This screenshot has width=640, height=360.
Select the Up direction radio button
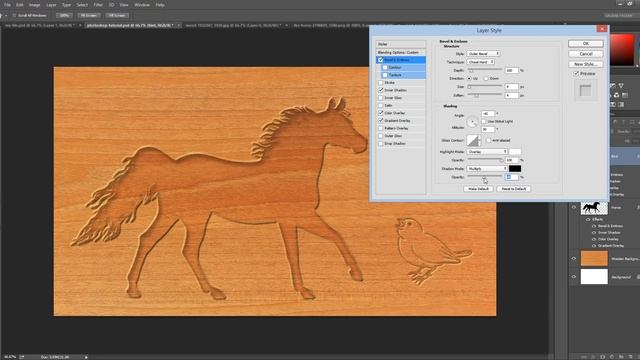point(469,78)
